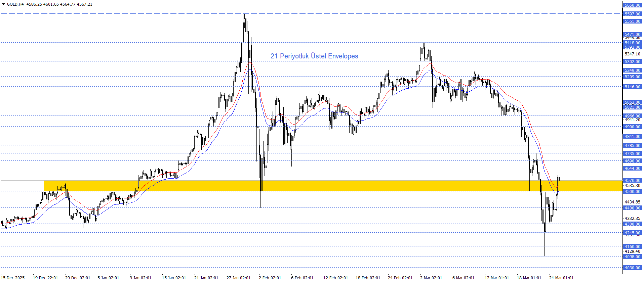
Task: Click the 5209.00 price level label
Action: (632, 77)
